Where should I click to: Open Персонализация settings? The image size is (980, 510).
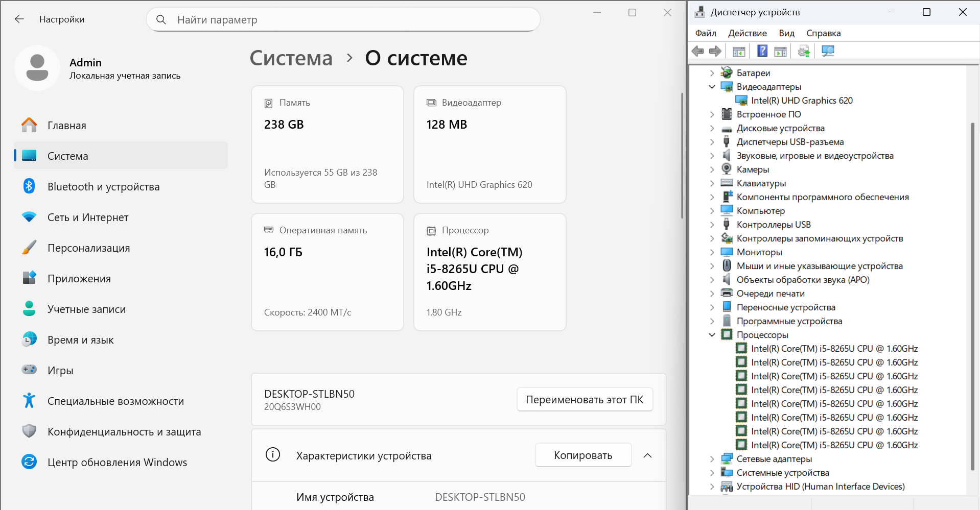click(121, 248)
